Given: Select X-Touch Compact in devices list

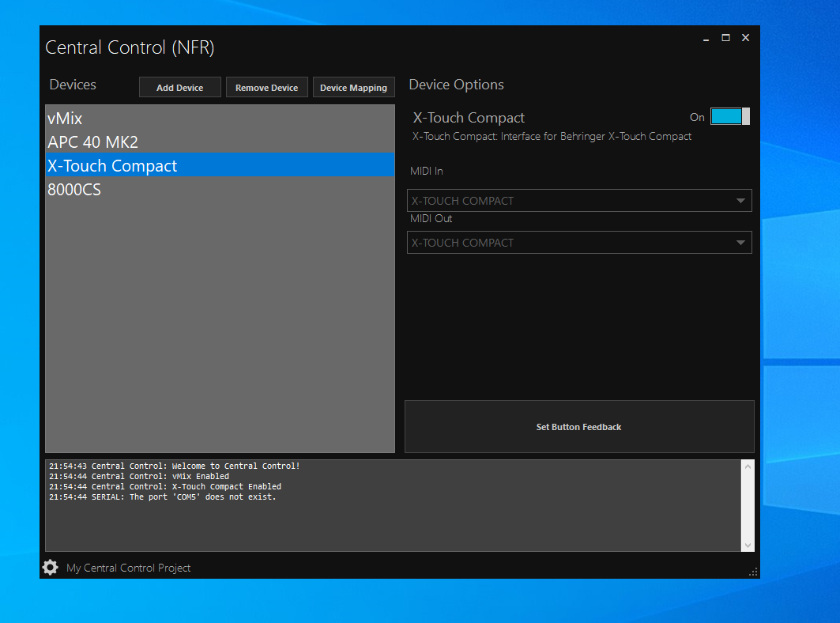Looking at the screenshot, I should click(112, 166).
